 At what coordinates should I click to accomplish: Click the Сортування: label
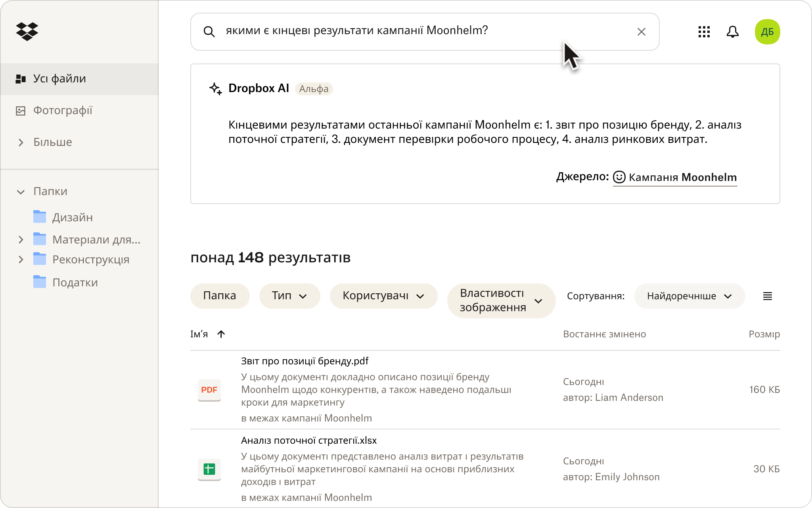point(596,296)
